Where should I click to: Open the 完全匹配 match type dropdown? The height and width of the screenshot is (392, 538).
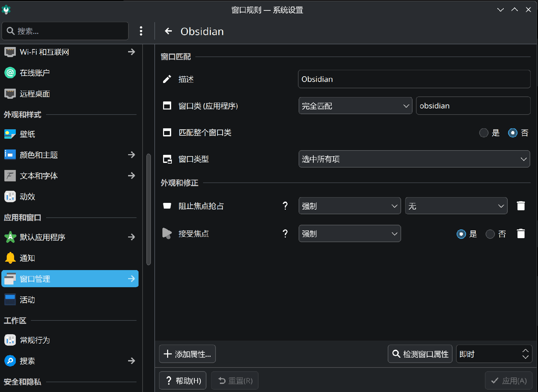(x=355, y=106)
